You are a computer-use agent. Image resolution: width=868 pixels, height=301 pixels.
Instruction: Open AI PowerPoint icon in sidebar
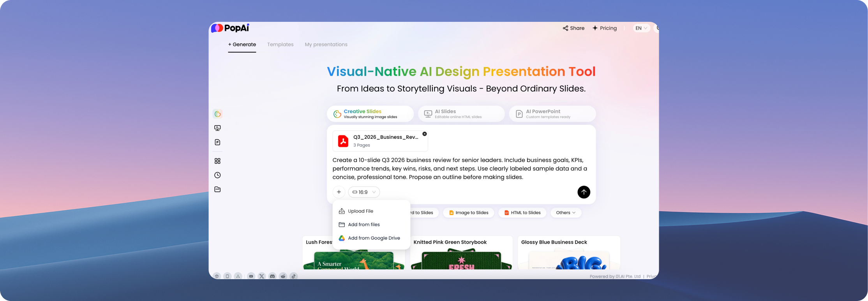[x=217, y=142]
